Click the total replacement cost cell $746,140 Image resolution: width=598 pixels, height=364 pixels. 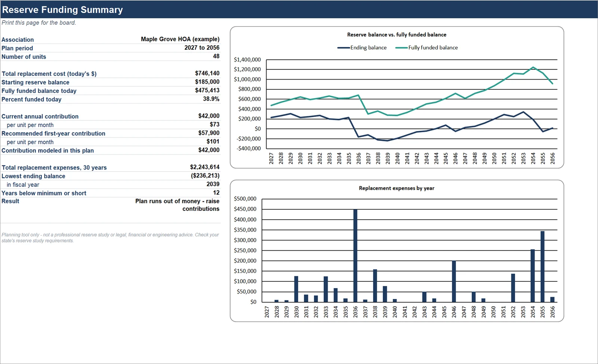coord(207,73)
